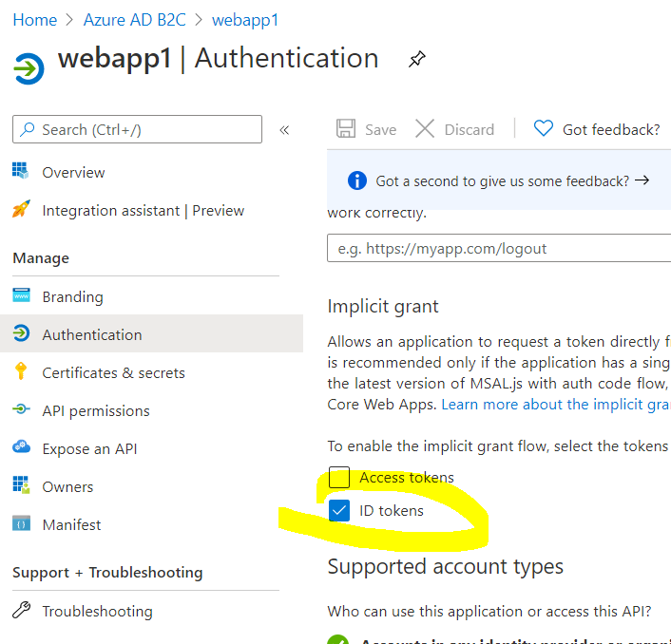This screenshot has width=671, height=644.
Task: Collapse the side menu with double chevron
Action: pos(284,130)
